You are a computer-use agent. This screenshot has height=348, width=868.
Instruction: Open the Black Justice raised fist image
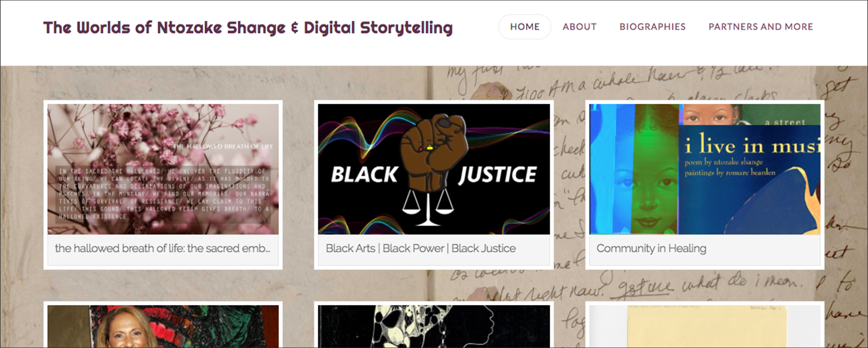click(x=434, y=169)
